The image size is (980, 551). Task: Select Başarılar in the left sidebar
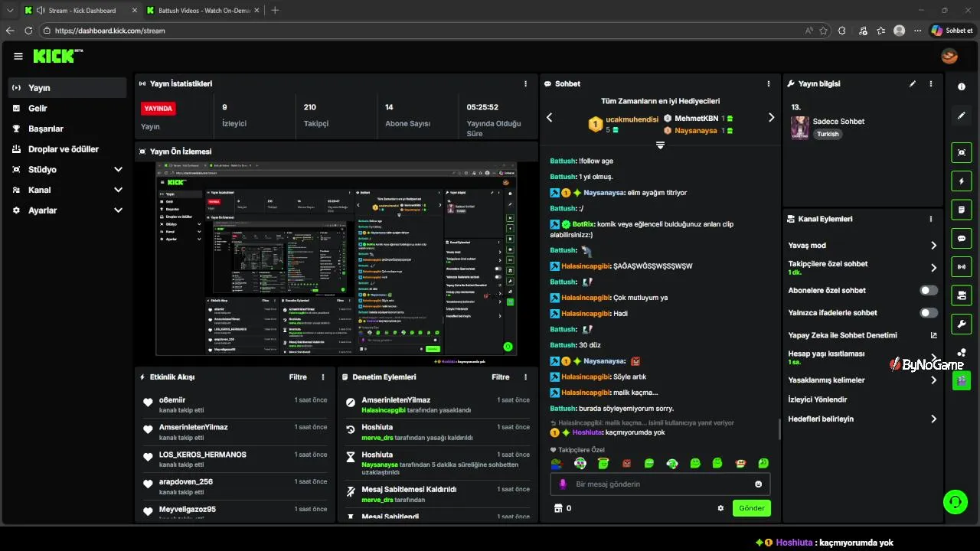coord(67,129)
